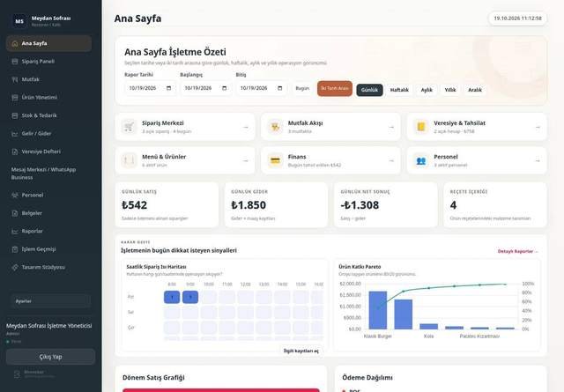
Task: Click the Reçete İçeriği 4 card
Action: click(495, 205)
